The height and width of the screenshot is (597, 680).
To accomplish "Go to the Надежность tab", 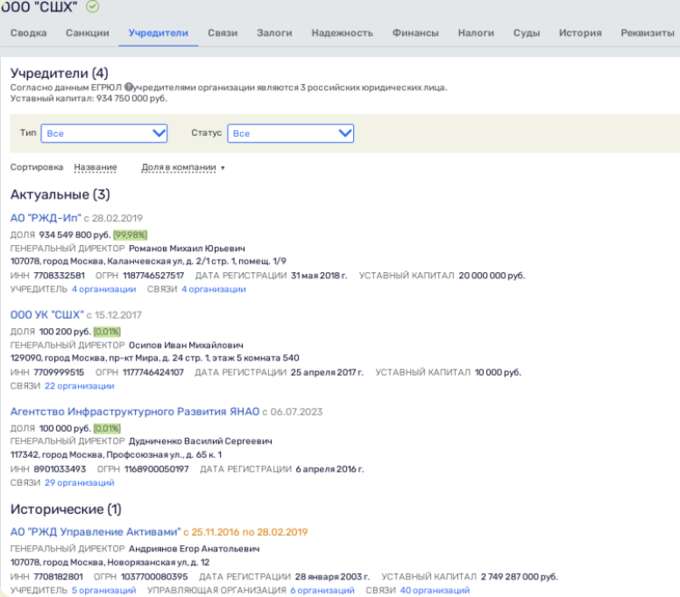I will coord(342,33).
